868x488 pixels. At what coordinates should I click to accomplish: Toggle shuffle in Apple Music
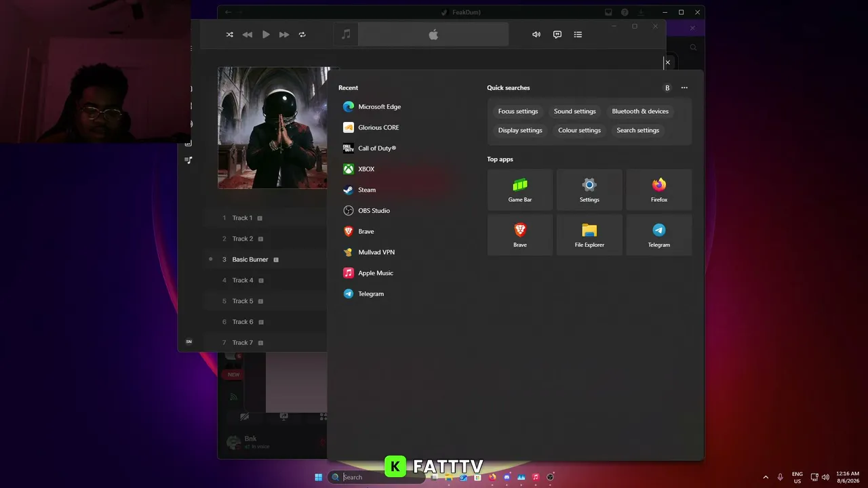pyautogui.click(x=229, y=35)
